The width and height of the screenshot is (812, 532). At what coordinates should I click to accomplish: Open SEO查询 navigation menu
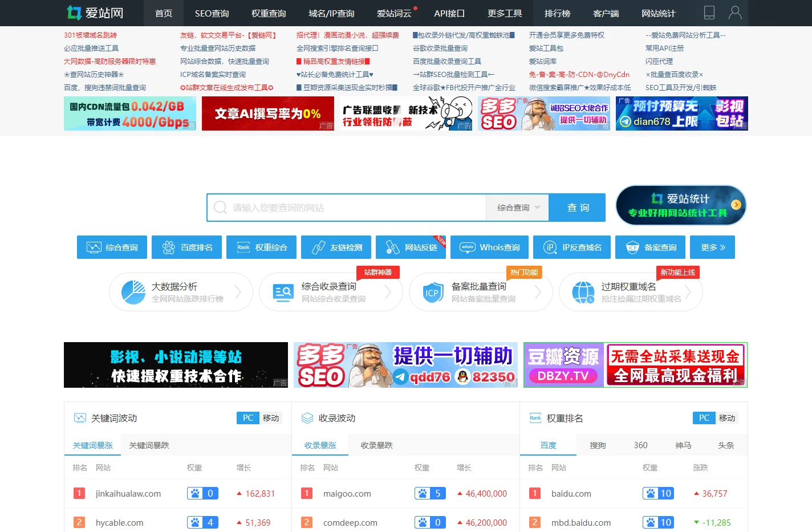tap(212, 13)
